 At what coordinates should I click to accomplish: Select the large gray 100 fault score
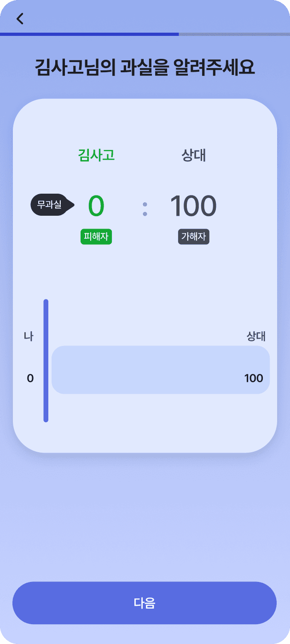click(x=193, y=206)
